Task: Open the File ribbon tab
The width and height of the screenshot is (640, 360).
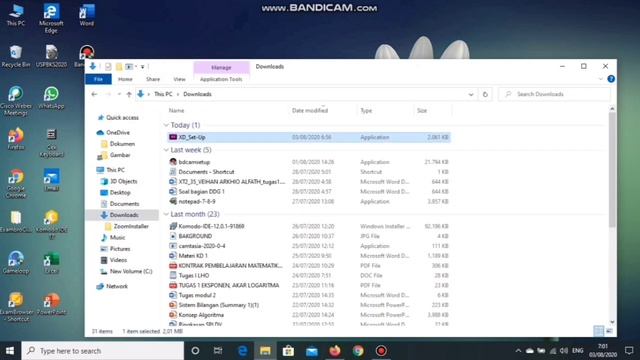Action: click(98, 79)
